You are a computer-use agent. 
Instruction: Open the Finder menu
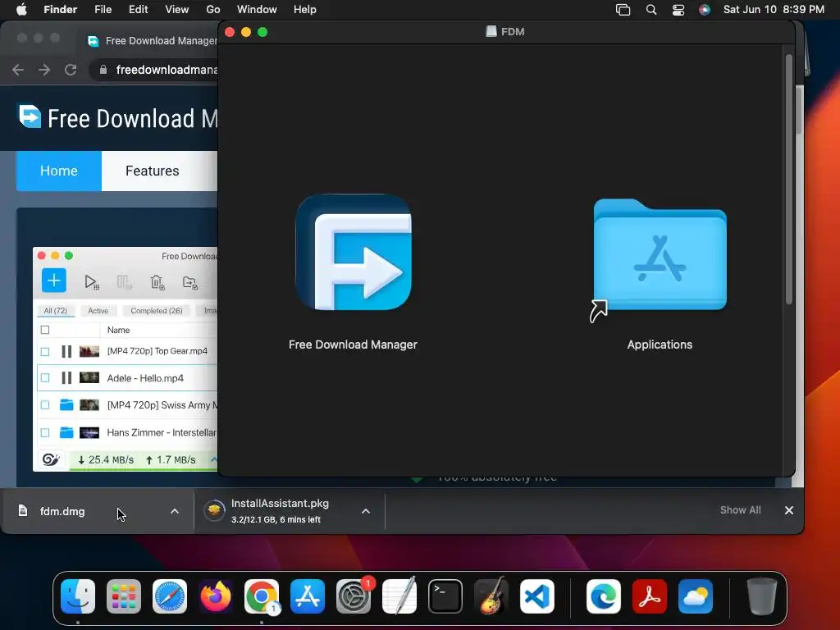pyautogui.click(x=61, y=10)
